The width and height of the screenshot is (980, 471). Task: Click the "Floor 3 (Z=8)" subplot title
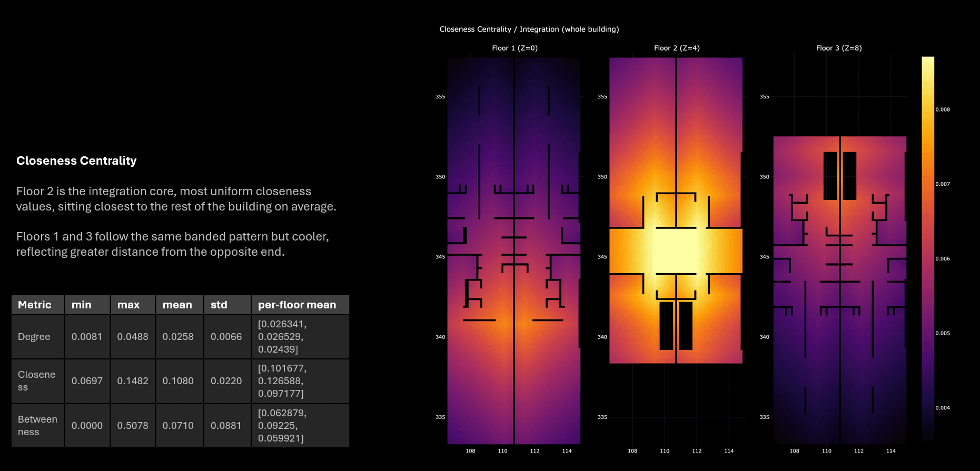click(x=839, y=48)
